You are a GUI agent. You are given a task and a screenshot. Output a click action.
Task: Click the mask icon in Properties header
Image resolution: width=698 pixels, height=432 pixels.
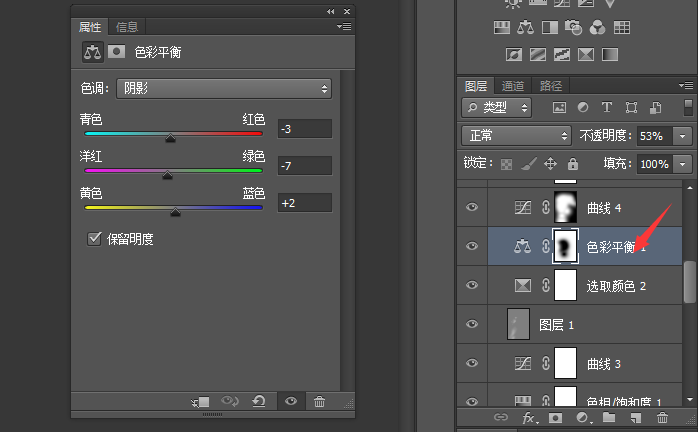pos(117,52)
